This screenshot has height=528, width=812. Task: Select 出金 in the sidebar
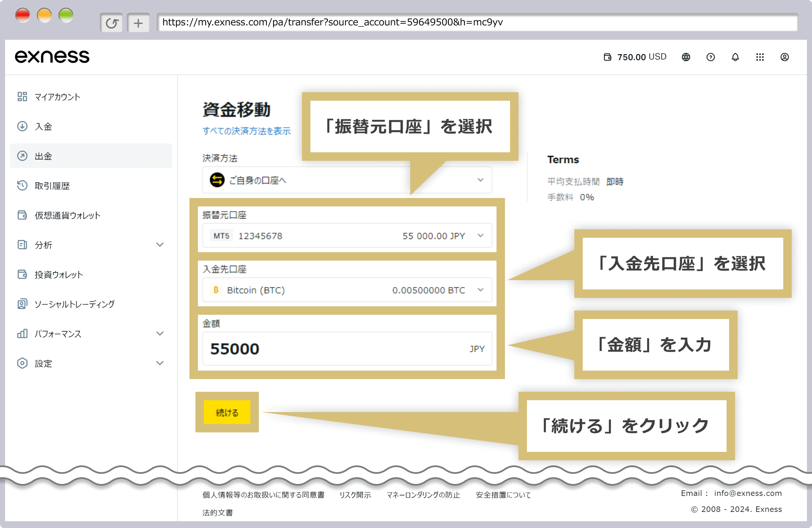(91, 156)
